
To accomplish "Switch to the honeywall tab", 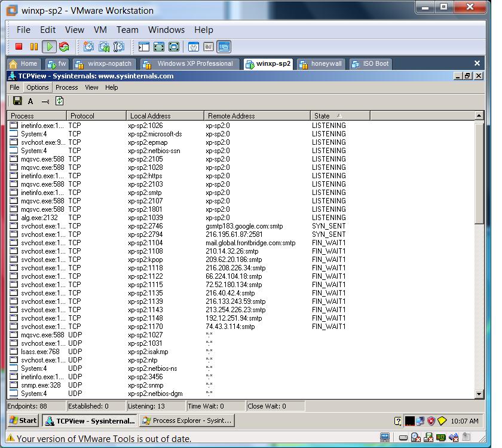I will tap(321, 64).
